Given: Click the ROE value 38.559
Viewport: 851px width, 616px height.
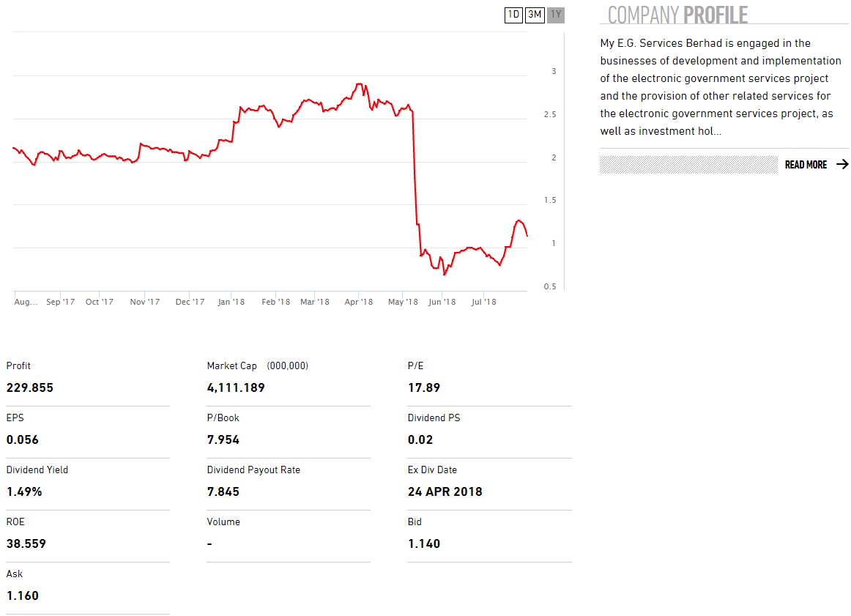Looking at the screenshot, I should click(x=26, y=544).
